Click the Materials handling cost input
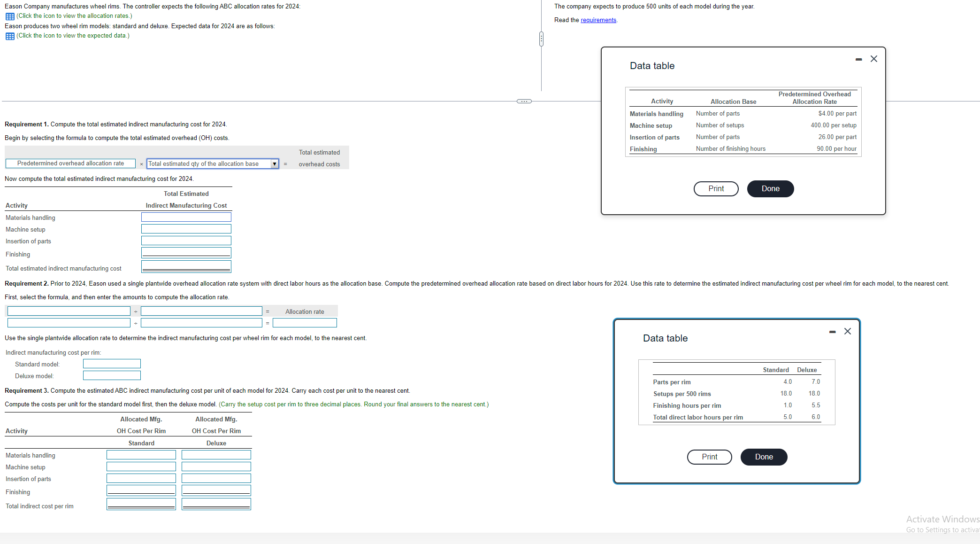980x544 pixels. tap(186, 218)
